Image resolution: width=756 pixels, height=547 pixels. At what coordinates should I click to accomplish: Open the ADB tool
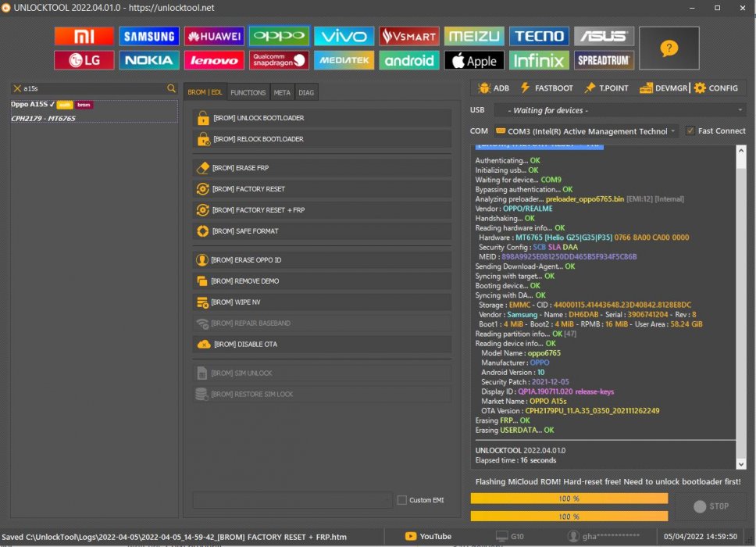point(494,88)
